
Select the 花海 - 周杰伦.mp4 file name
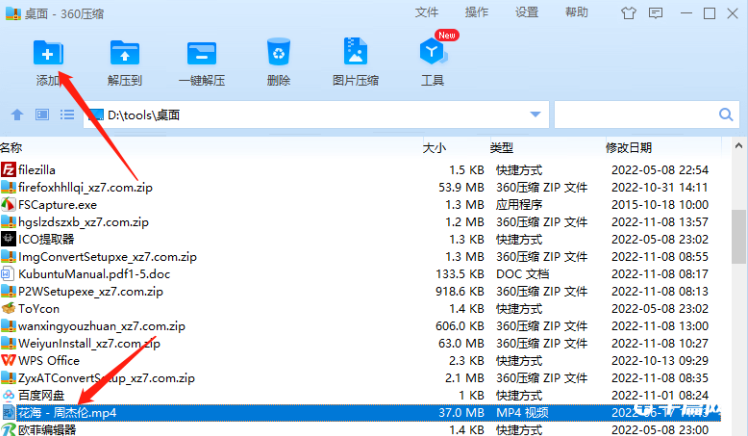[x=67, y=413]
